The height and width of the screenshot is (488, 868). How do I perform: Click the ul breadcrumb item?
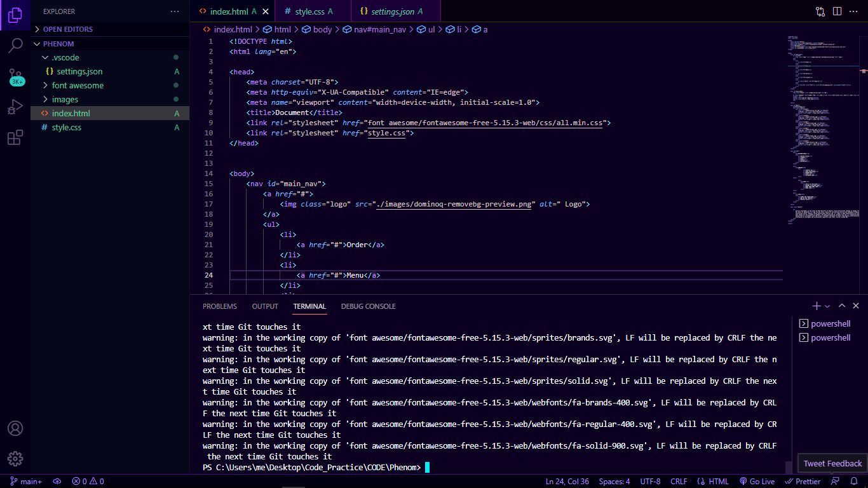tap(426, 29)
